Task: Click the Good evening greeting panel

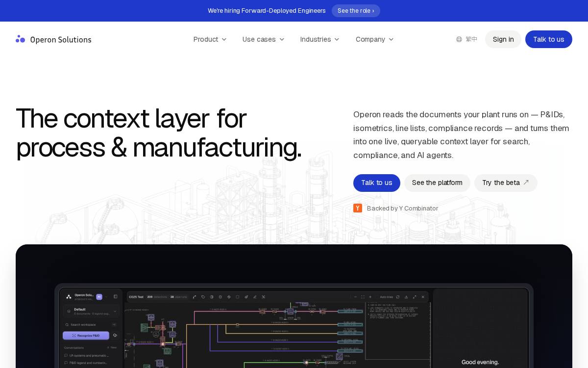Action: coord(480,328)
